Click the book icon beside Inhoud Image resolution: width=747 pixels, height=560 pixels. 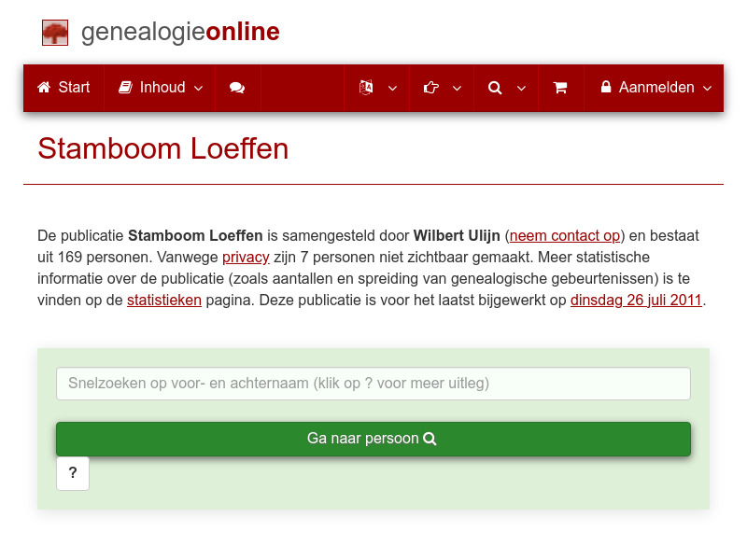(125, 88)
